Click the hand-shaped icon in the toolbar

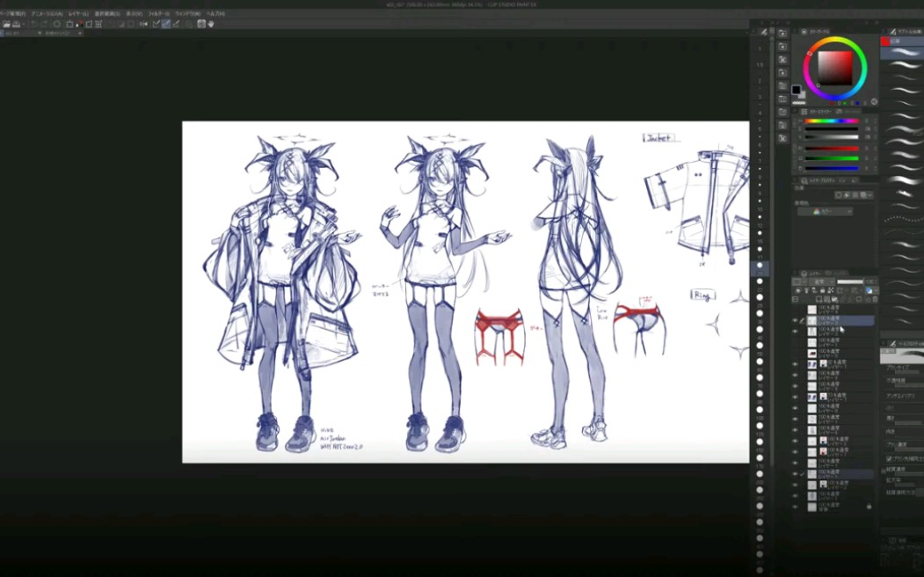click(x=211, y=24)
